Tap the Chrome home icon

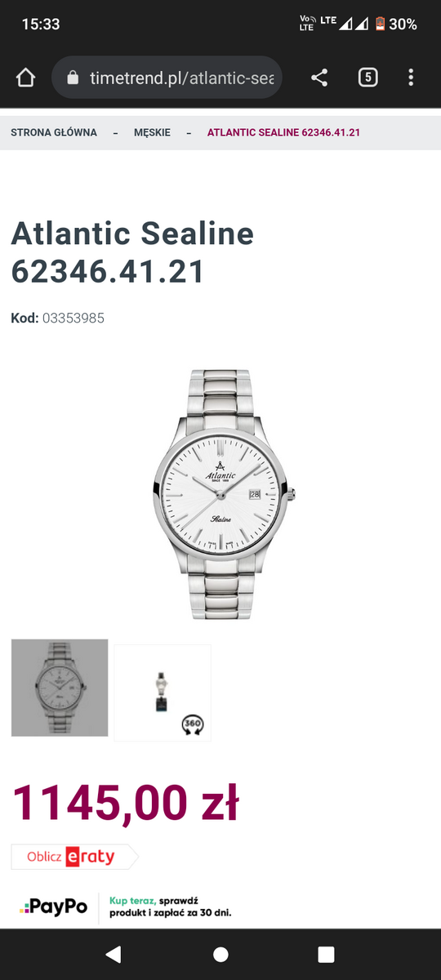click(x=25, y=78)
